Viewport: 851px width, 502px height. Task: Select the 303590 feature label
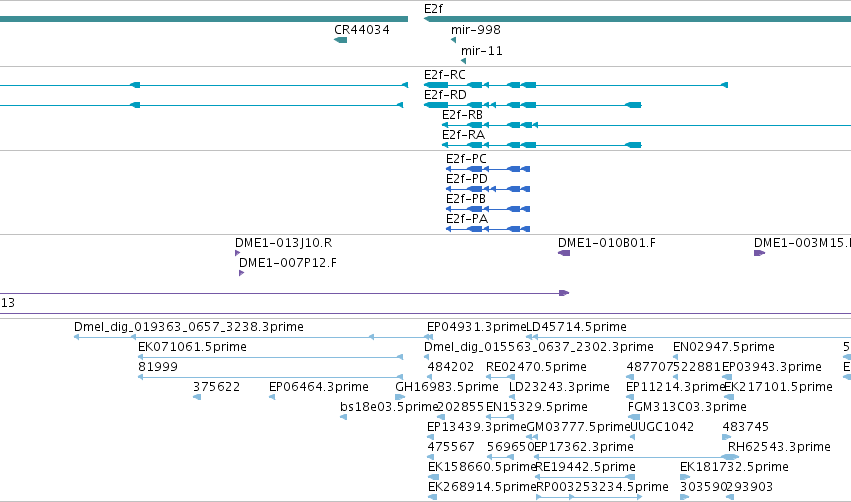(x=703, y=488)
